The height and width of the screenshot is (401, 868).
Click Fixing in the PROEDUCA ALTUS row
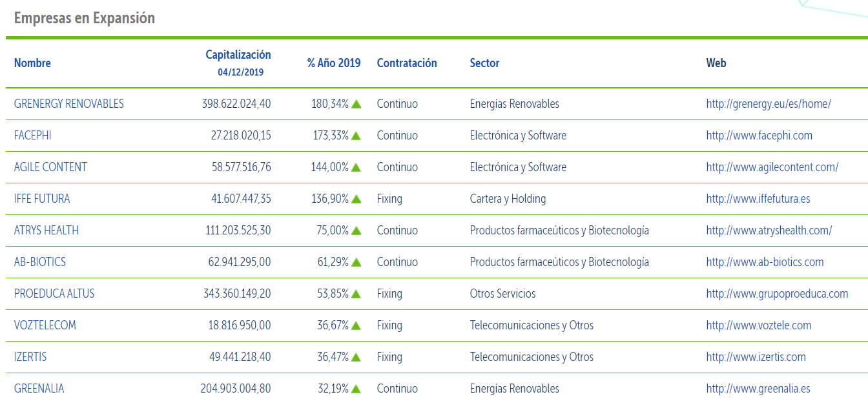[389, 294]
